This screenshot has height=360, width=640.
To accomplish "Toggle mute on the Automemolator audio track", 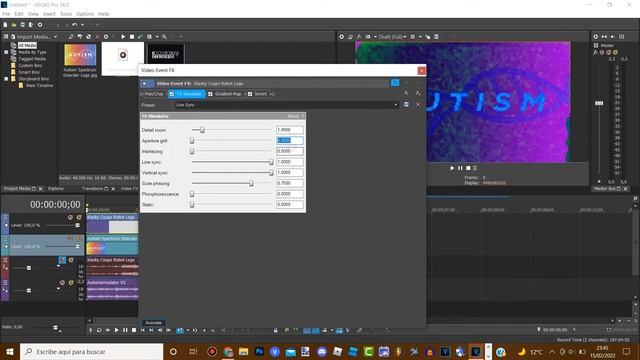I will pos(62,282).
